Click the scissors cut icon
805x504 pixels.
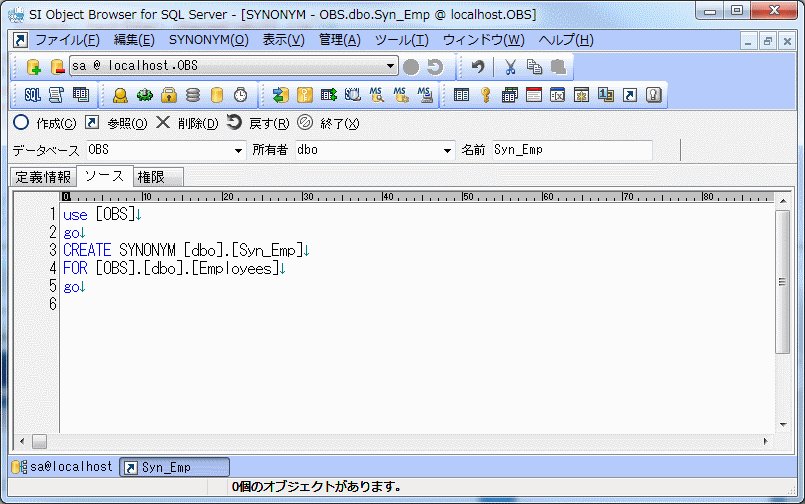click(x=510, y=67)
